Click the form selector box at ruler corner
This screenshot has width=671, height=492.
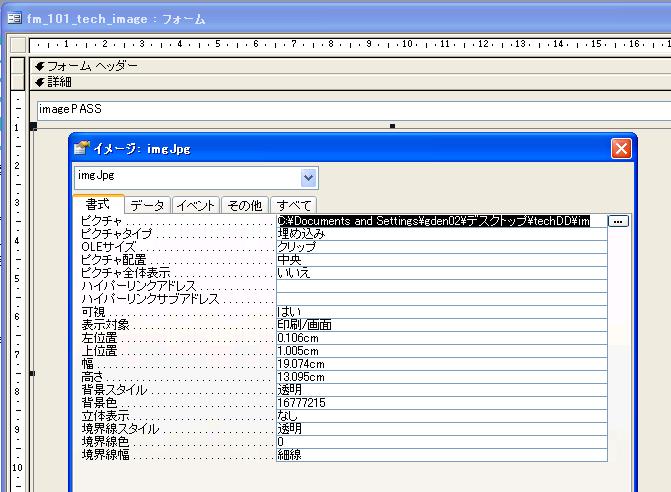point(16,44)
